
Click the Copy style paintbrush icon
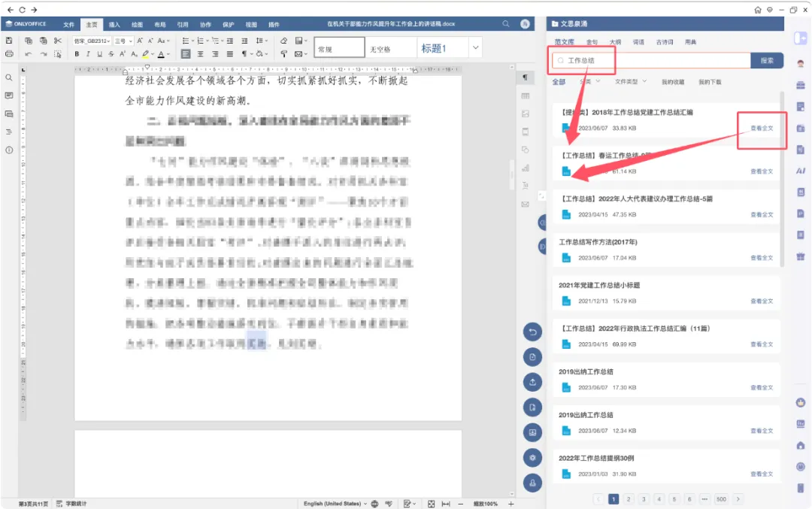[283, 54]
